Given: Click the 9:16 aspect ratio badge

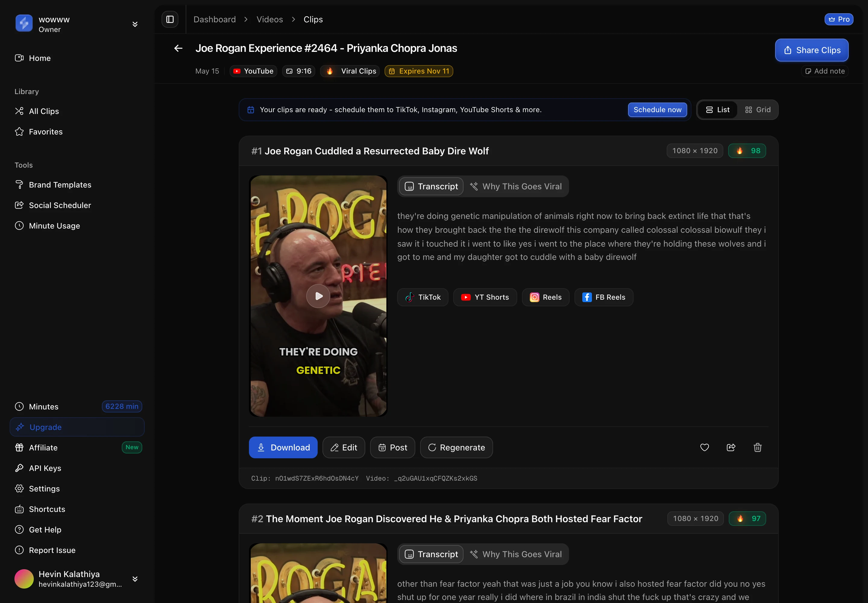Looking at the screenshot, I should pyautogui.click(x=298, y=71).
